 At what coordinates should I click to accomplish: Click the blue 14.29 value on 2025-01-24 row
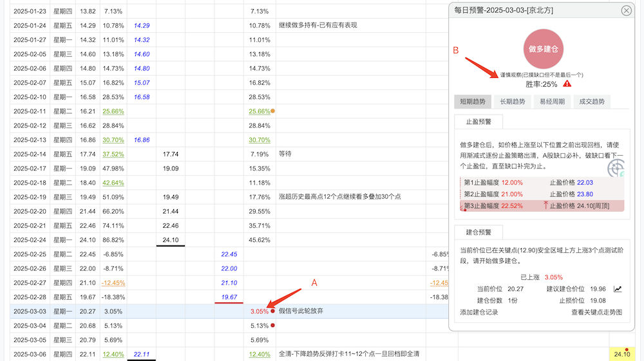click(x=142, y=26)
